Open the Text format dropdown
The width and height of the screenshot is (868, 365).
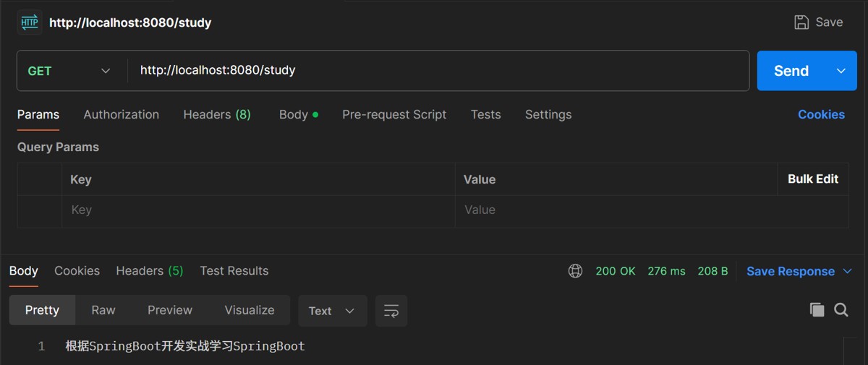point(332,311)
